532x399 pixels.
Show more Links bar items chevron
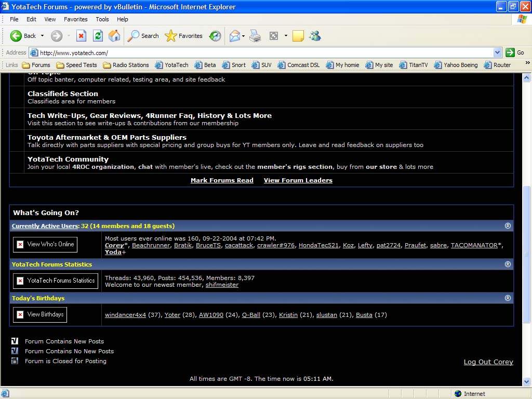pyautogui.click(x=527, y=63)
